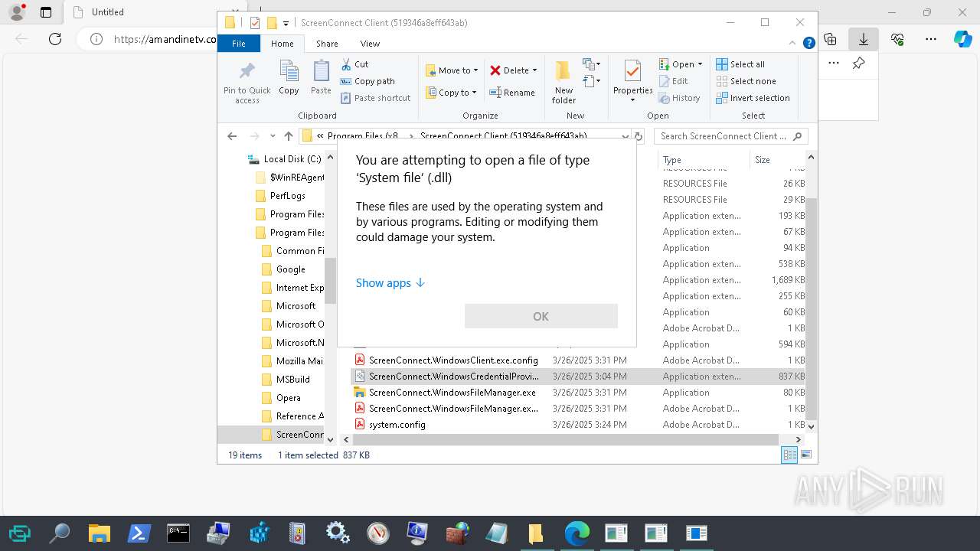The image size is (980, 551).
Task: Open taskbar Search magnifier
Action: coord(59,533)
